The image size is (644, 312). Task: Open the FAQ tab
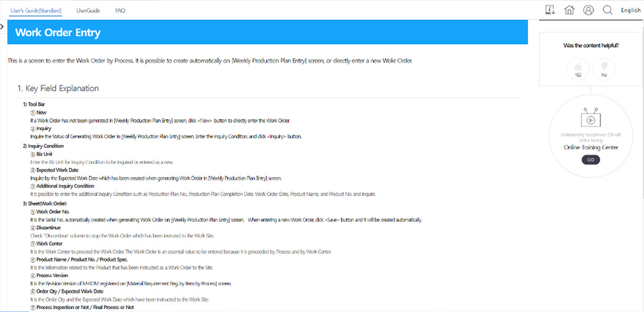pos(120,10)
